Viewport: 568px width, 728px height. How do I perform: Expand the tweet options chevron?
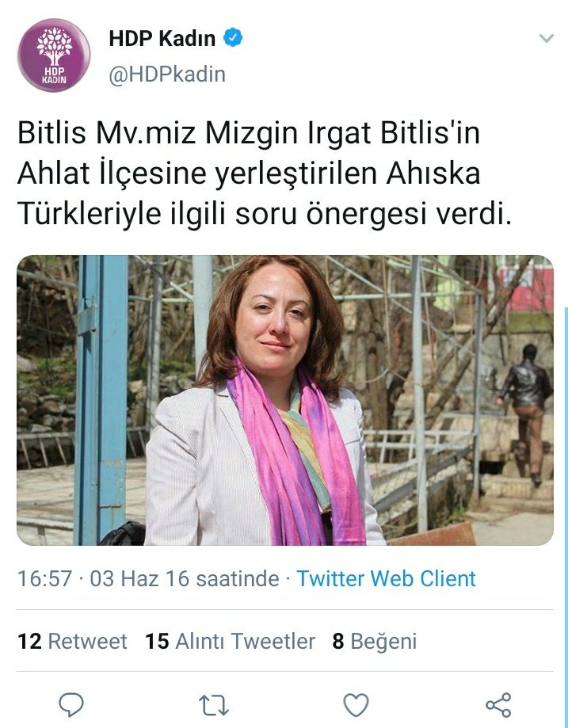(546, 38)
